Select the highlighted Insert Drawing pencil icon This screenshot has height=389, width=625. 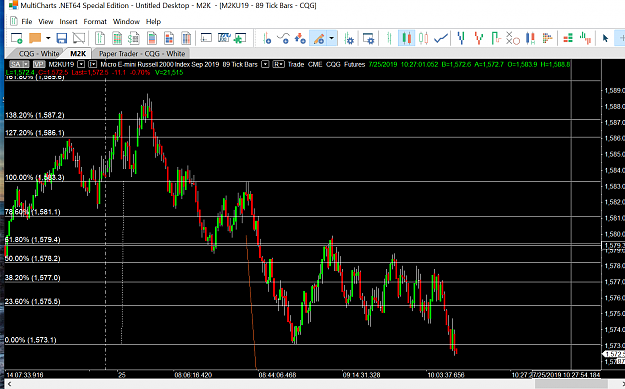pos(318,38)
